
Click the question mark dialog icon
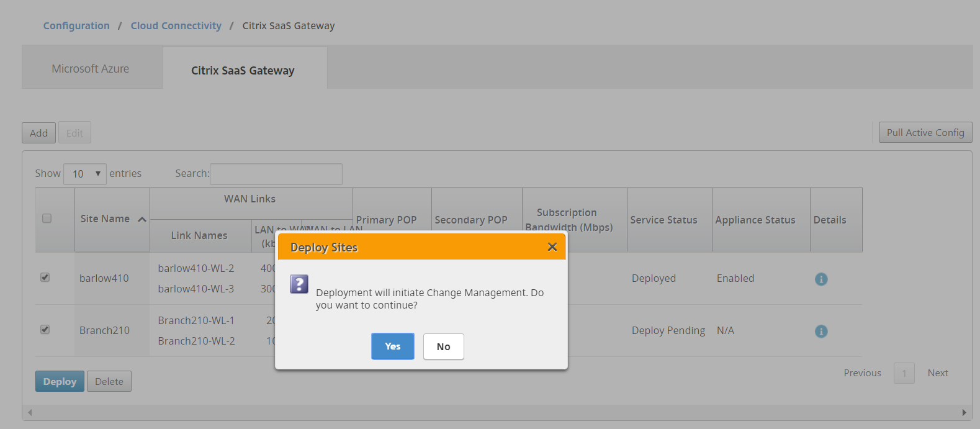pos(299,284)
